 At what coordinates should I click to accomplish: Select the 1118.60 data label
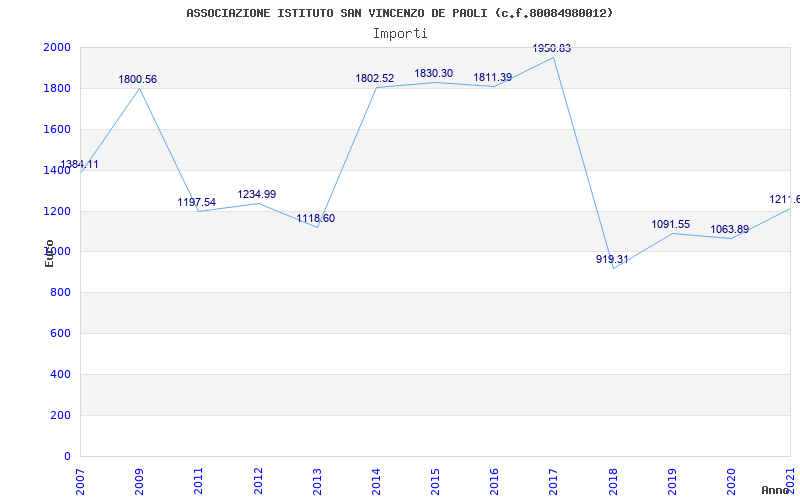(316, 218)
